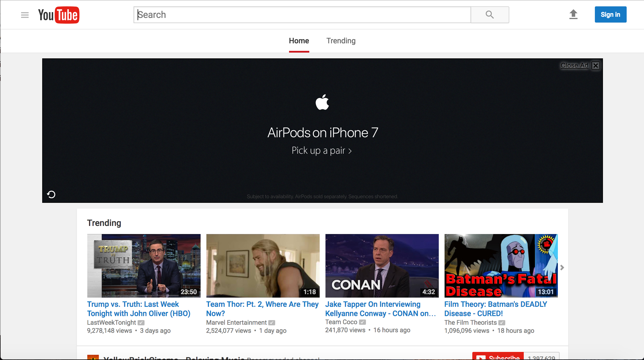Click Jake Tapper On Interviewing title
This screenshot has width=644, height=360.
380,309
